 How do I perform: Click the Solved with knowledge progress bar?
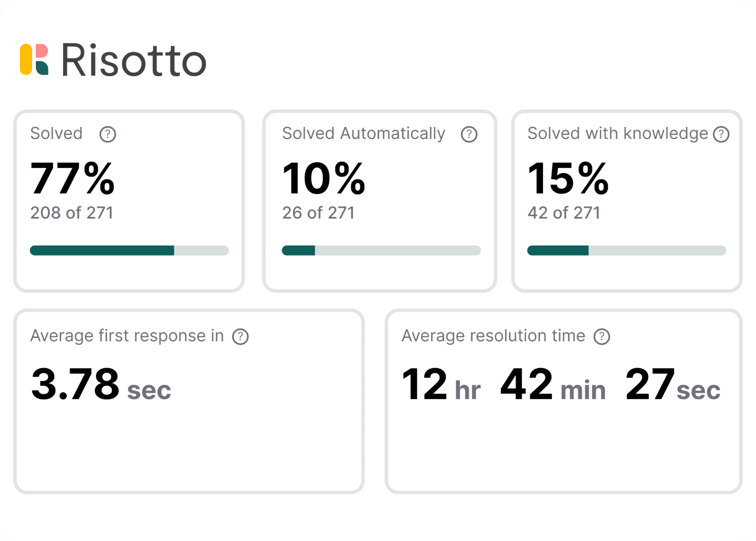[627, 250]
